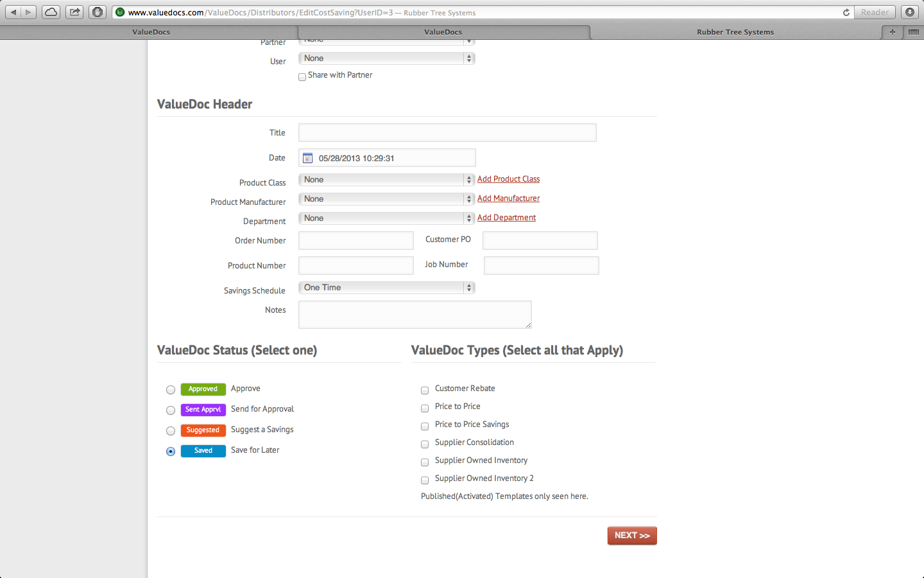Open iCloud Tabs in the toolbar
Screen dimensions: 924x578
[x=51, y=12]
